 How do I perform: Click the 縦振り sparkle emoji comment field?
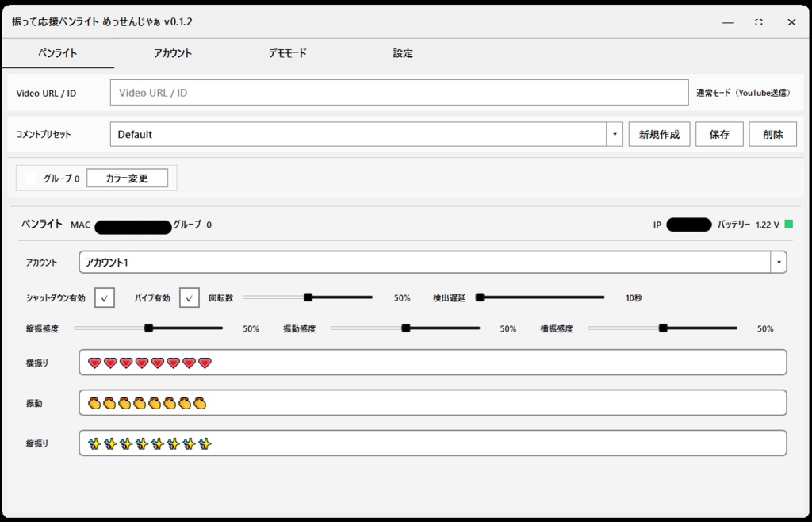pyautogui.click(x=433, y=443)
